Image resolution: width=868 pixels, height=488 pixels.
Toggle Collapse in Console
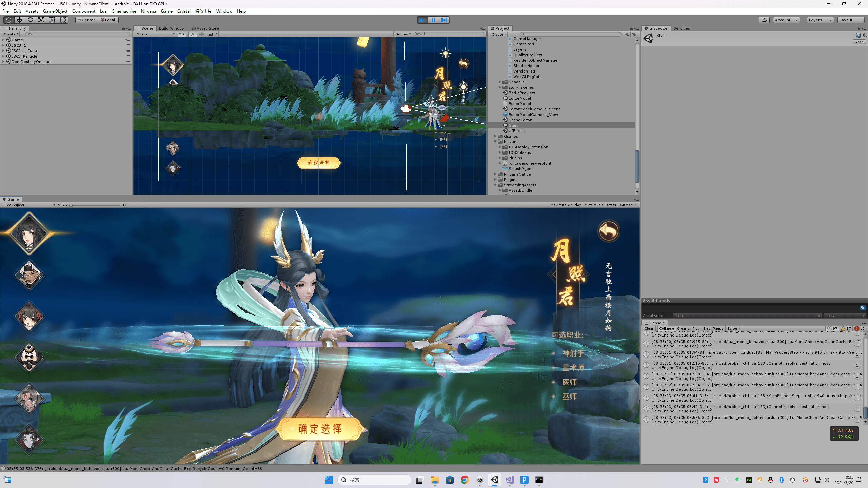tap(666, 328)
